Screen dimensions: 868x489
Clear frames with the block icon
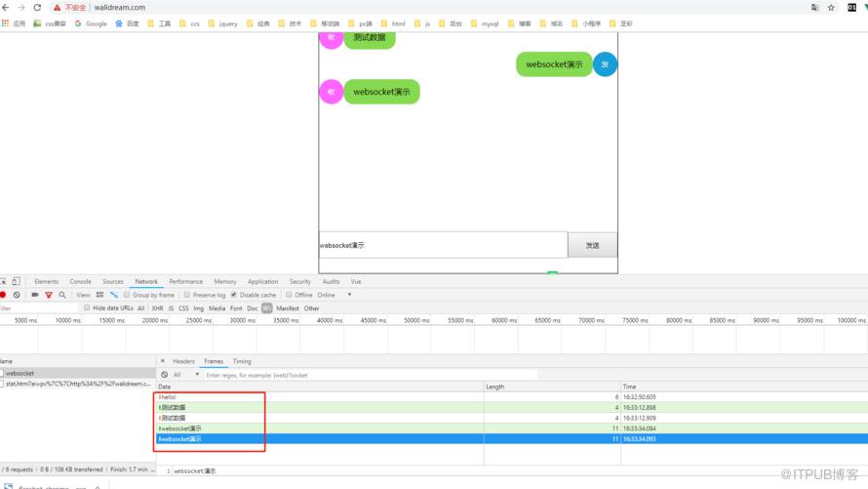pos(165,375)
